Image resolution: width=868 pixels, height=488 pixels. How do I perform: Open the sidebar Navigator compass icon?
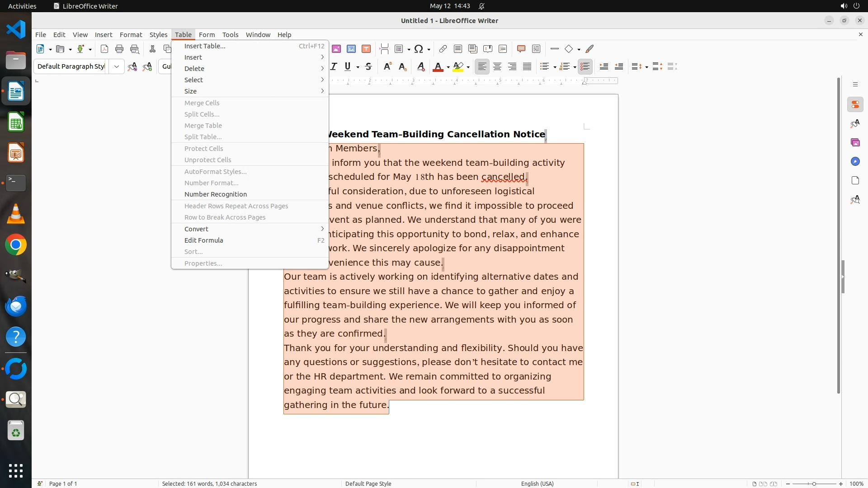click(x=855, y=161)
